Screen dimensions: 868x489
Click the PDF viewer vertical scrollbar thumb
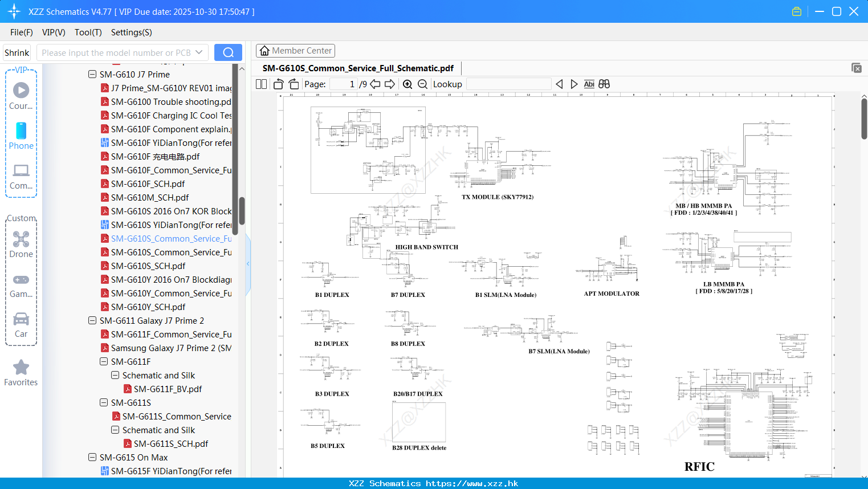click(x=864, y=119)
